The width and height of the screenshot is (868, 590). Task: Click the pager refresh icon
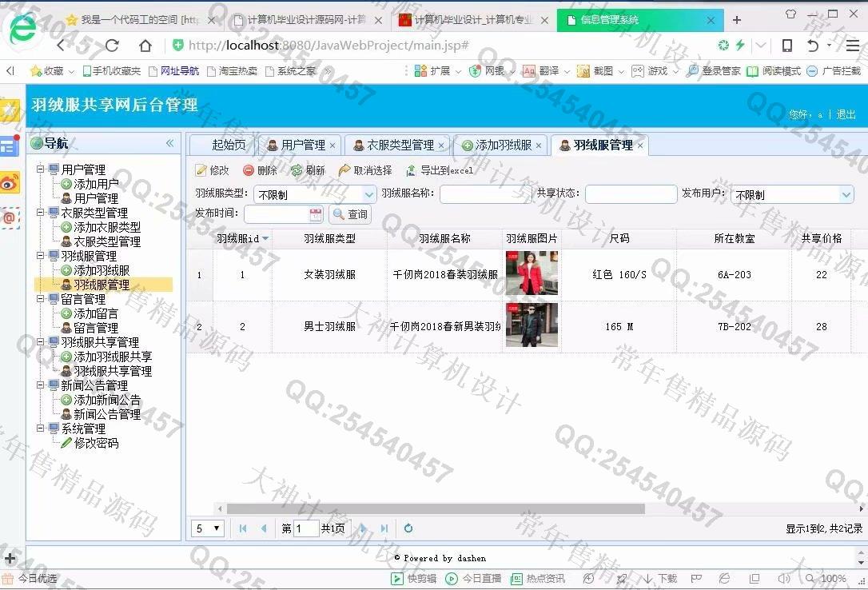408,528
